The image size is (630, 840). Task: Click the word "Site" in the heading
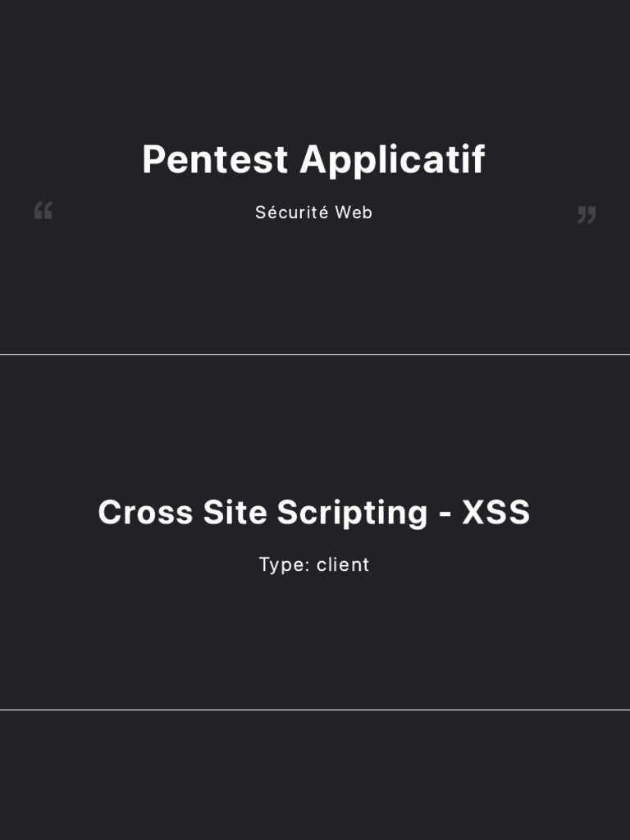coord(235,513)
